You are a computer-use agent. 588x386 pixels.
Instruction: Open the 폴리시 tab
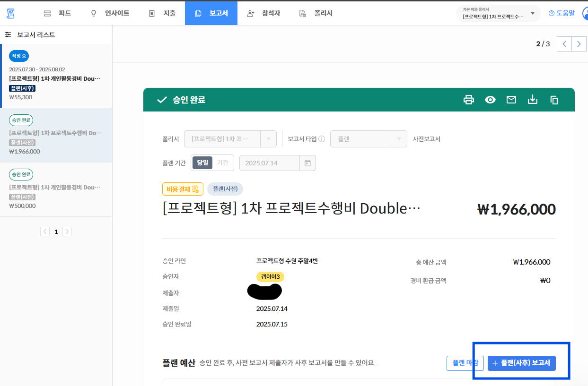(x=316, y=13)
